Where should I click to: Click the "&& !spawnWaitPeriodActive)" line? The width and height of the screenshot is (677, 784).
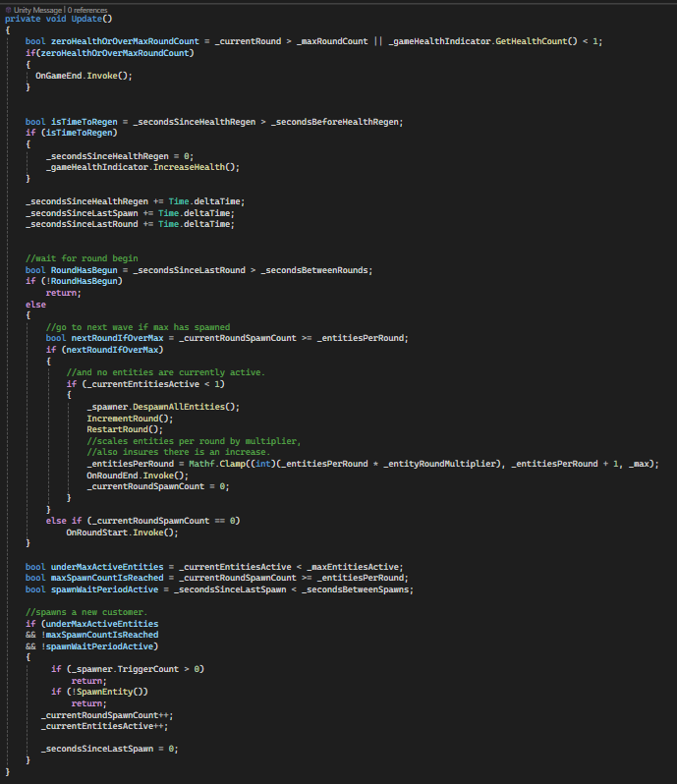tap(92, 646)
